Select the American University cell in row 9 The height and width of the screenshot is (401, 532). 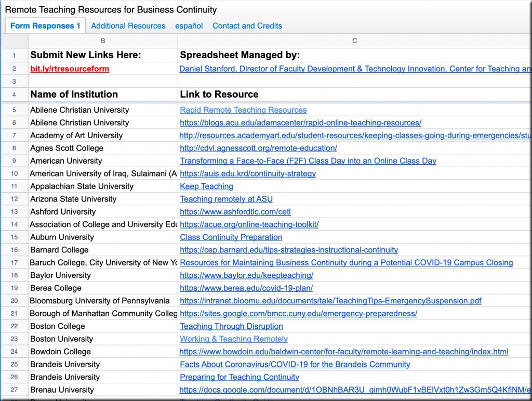(x=103, y=161)
